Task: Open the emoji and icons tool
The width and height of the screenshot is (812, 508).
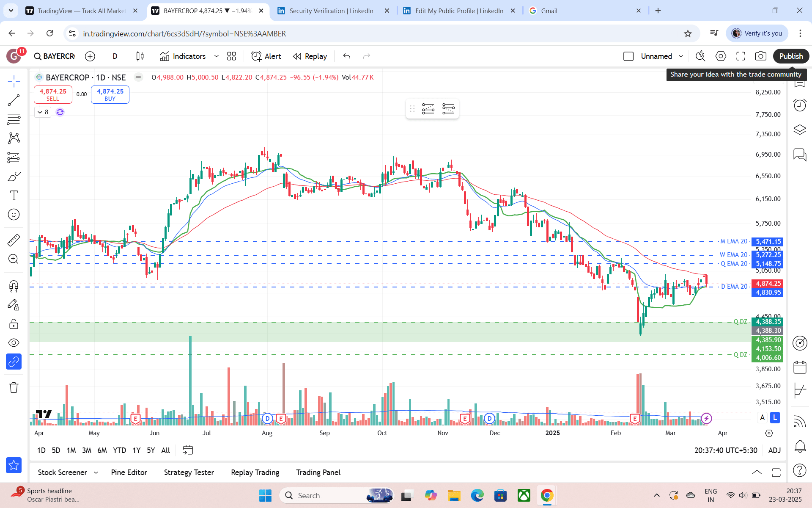Action: coord(14,215)
